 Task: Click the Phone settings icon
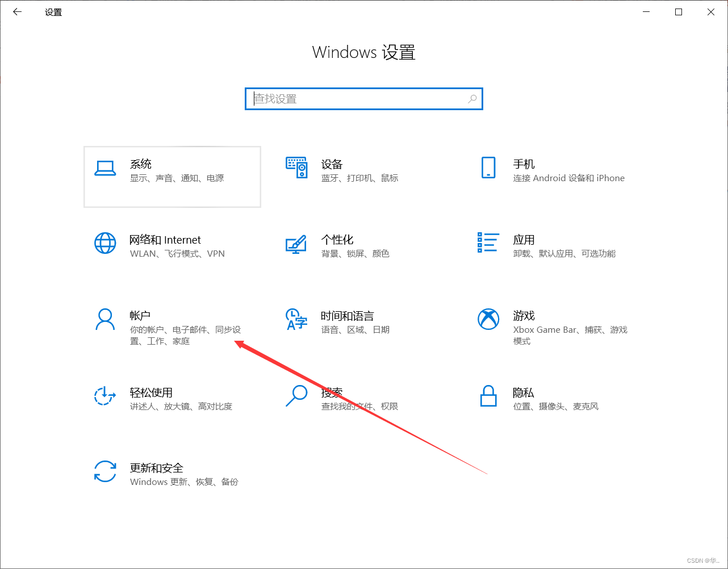[488, 168]
